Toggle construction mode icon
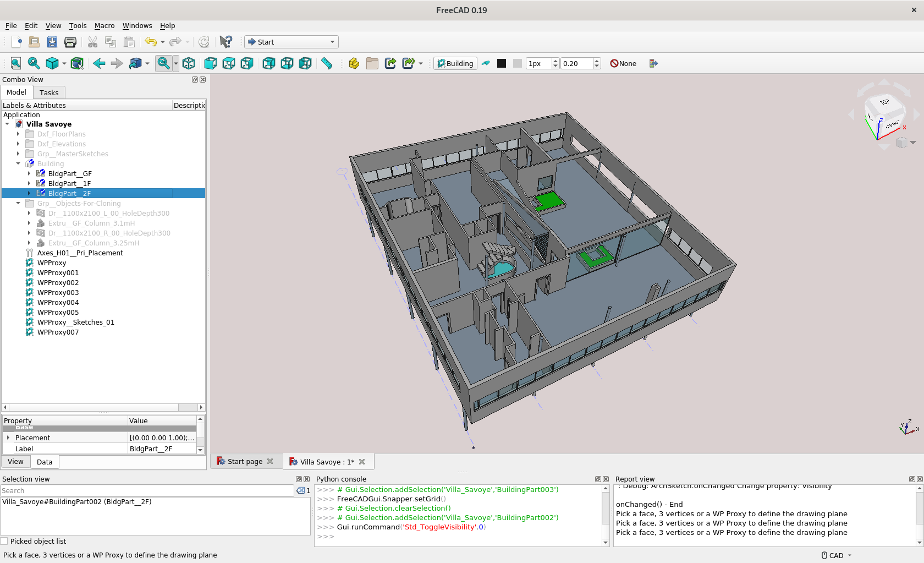Image resolution: width=924 pixels, height=563 pixels. pyautogui.click(x=486, y=63)
